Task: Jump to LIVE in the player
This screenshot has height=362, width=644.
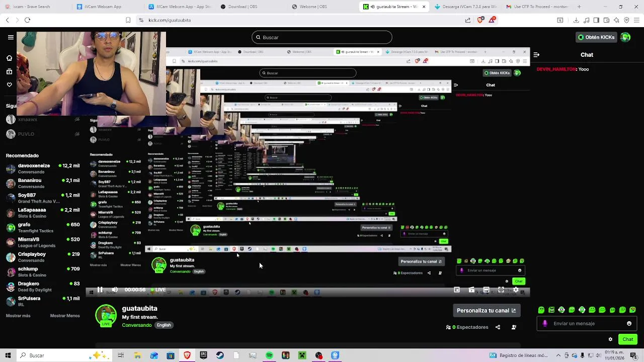Action: point(158,290)
